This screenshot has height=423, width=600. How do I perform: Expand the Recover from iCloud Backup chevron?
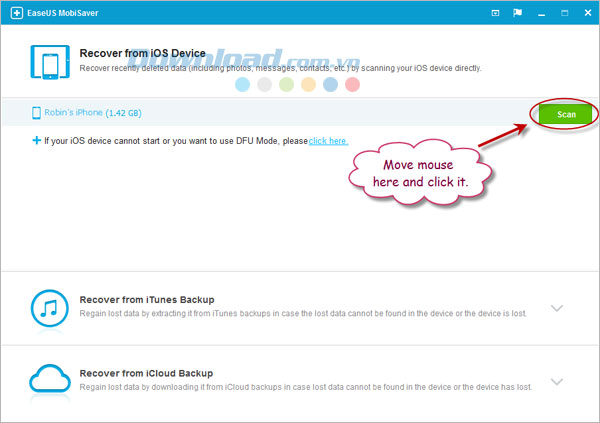tap(557, 382)
